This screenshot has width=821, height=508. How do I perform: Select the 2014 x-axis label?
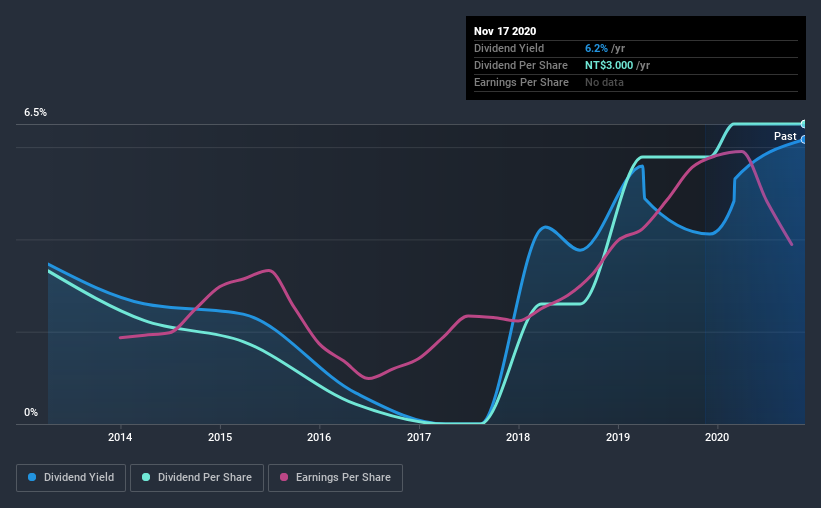(120, 437)
